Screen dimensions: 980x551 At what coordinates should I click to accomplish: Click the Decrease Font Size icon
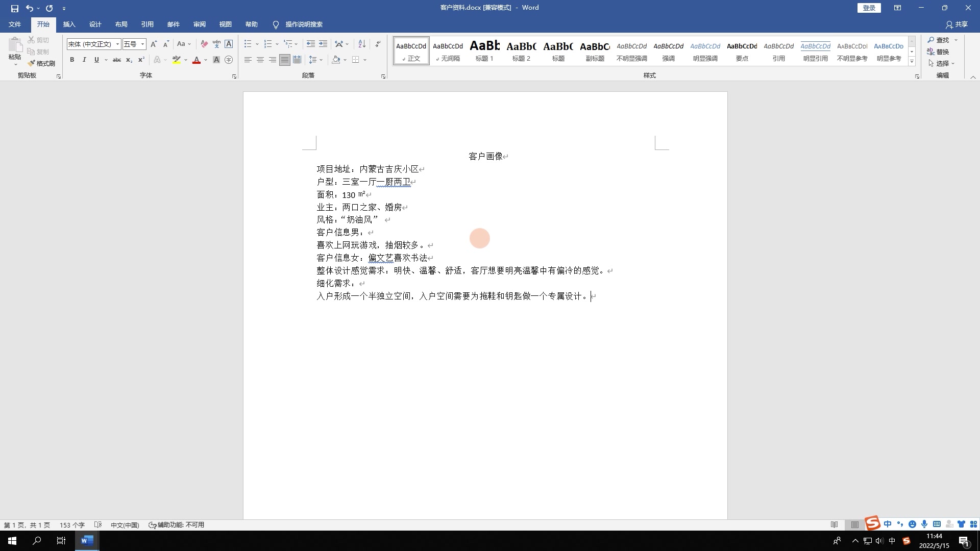click(x=166, y=44)
